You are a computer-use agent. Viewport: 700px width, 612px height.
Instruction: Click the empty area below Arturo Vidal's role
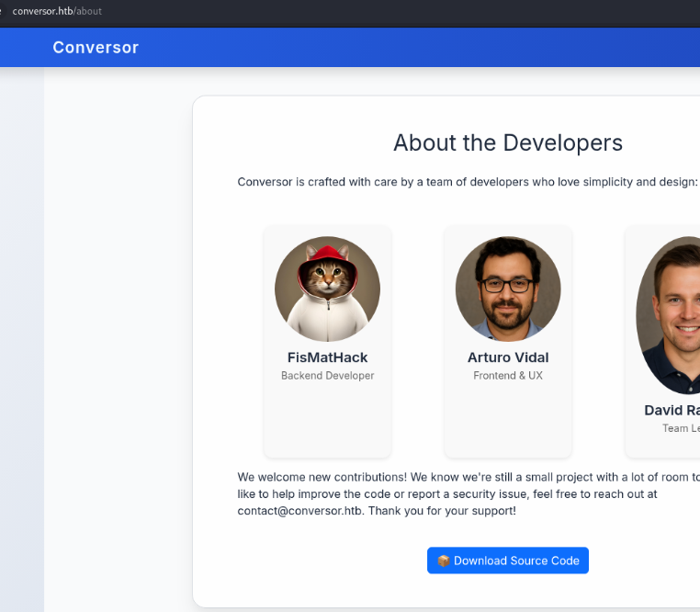[x=508, y=419]
